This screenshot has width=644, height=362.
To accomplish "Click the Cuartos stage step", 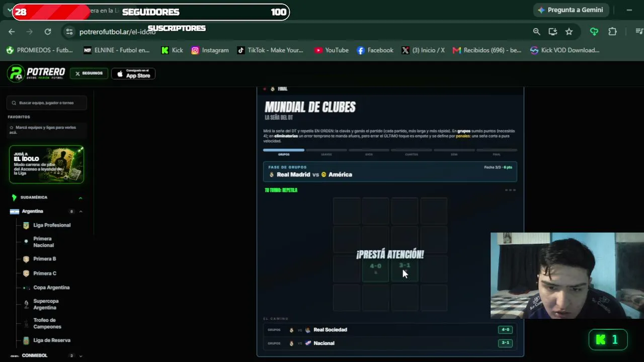I will 412,152.
